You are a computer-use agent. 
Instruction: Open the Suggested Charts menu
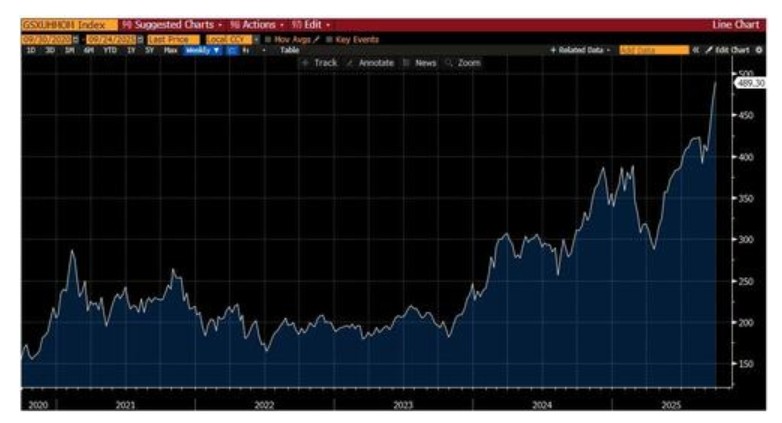[173, 25]
